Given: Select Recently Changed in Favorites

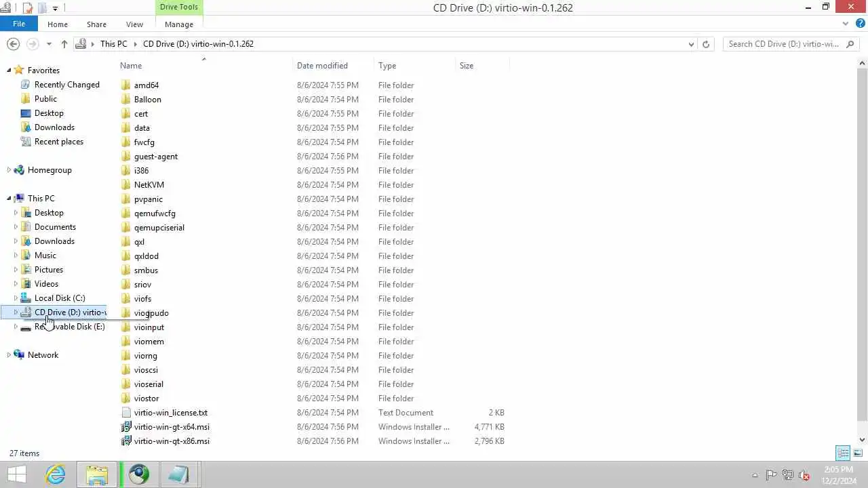Looking at the screenshot, I should click(67, 85).
